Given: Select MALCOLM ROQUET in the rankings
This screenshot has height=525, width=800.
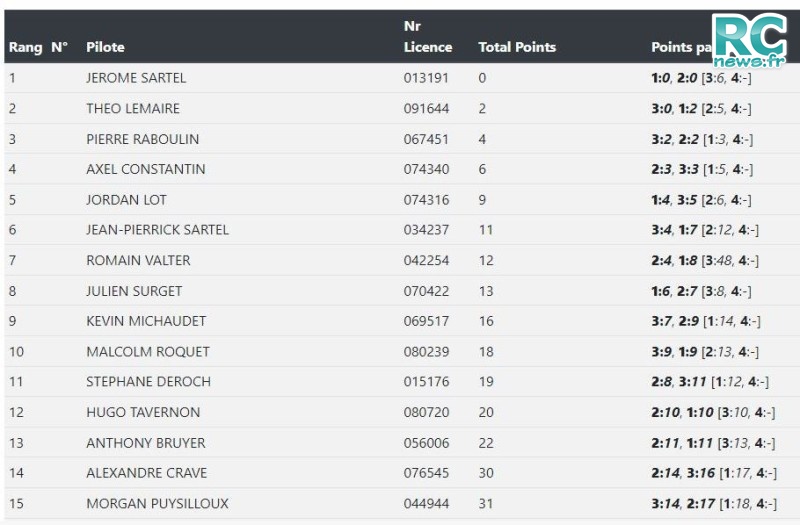Looking at the screenshot, I should point(147,352).
